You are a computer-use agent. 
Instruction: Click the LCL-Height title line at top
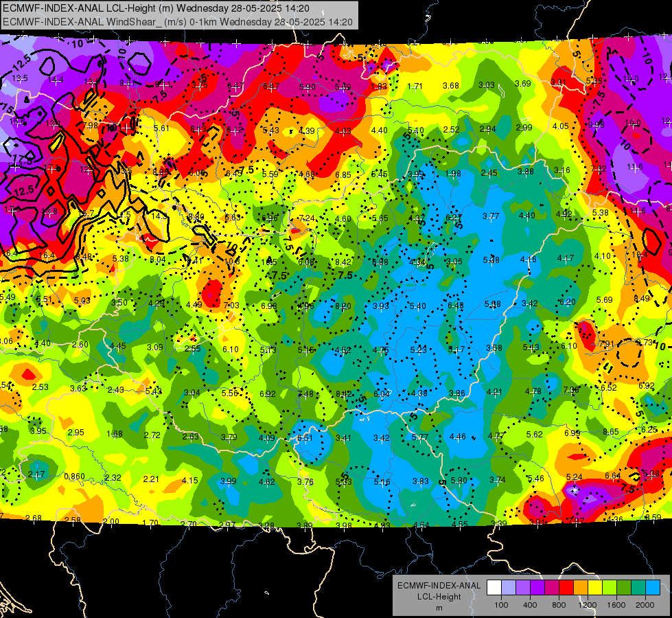tap(156, 8)
